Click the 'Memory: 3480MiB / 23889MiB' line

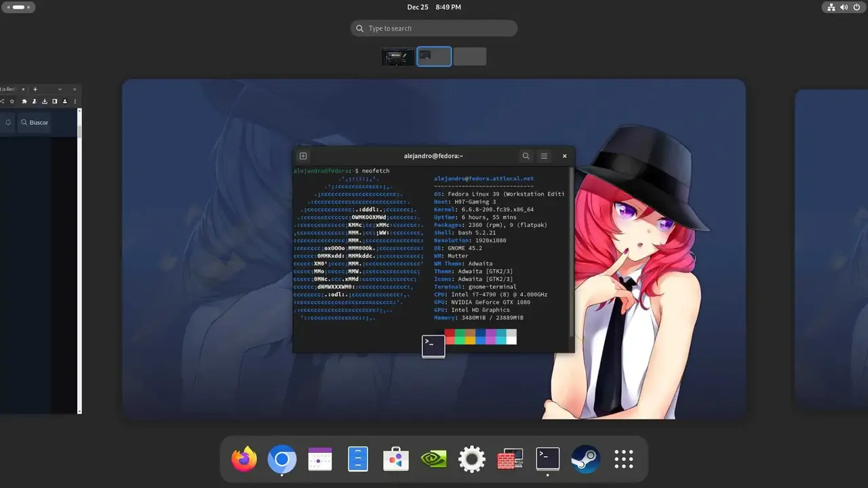(479, 318)
